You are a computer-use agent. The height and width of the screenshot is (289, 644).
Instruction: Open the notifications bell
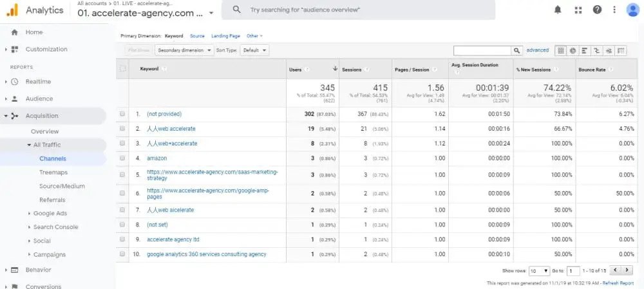pyautogui.click(x=558, y=10)
